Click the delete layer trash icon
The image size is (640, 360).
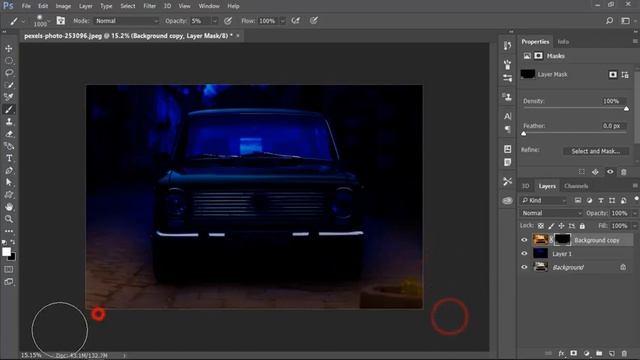tap(624, 353)
